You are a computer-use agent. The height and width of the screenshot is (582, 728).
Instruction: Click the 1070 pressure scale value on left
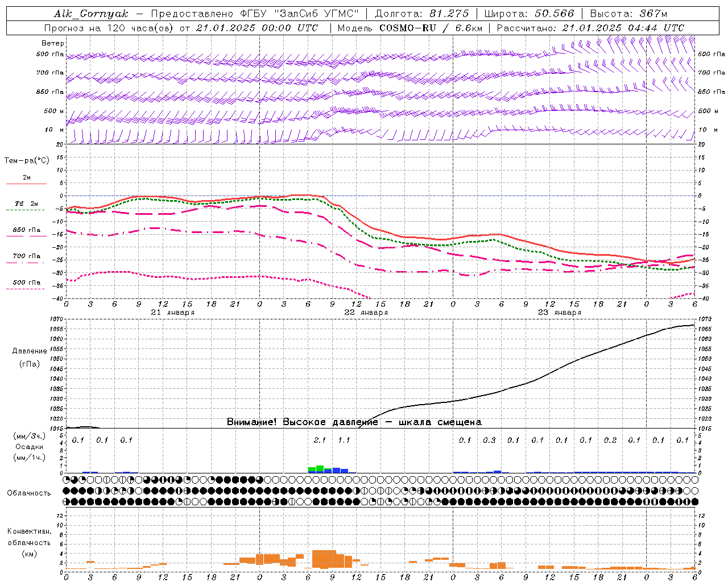coord(57,319)
